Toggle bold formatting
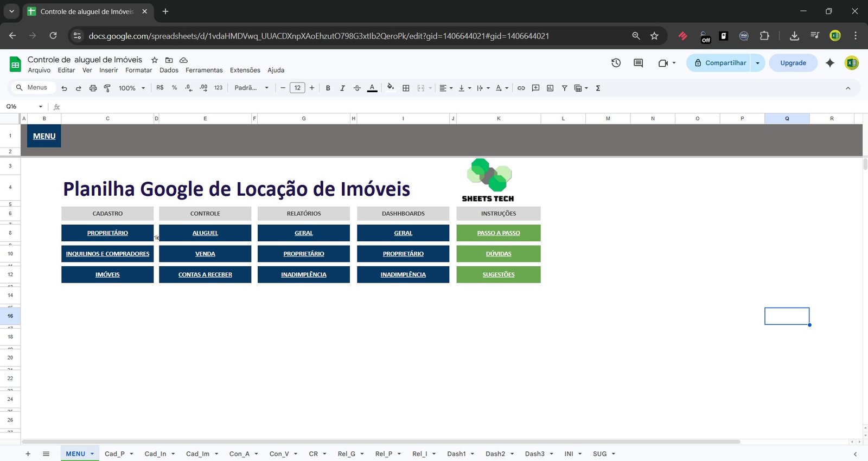 (328, 88)
